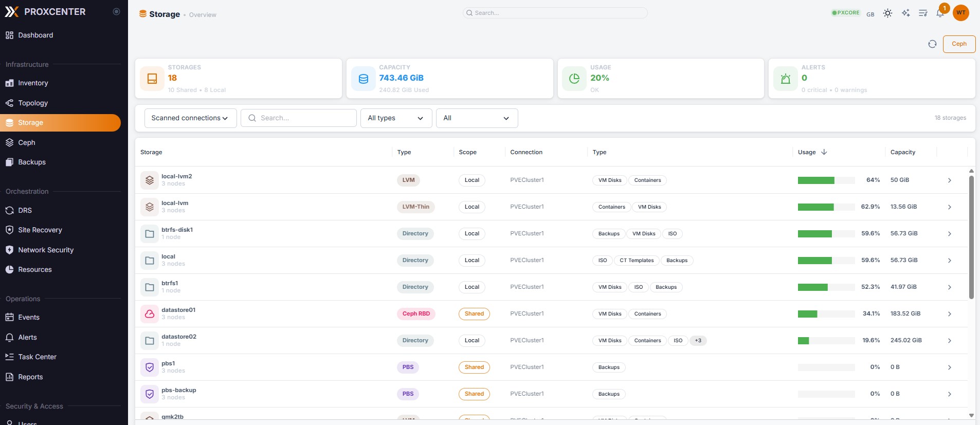Viewport: 980px width, 425px height.
Task: Click the notifications bell icon
Action: (940, 13)
